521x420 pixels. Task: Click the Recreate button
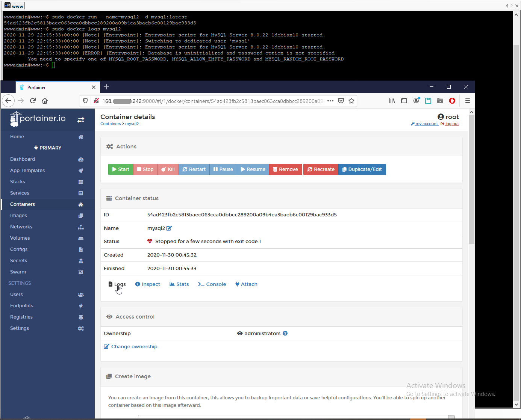coord(321,169)
